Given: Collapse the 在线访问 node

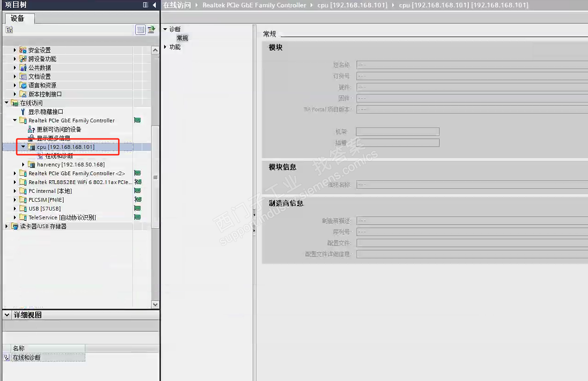Looking at the screenshot, I should pos(6,103).
